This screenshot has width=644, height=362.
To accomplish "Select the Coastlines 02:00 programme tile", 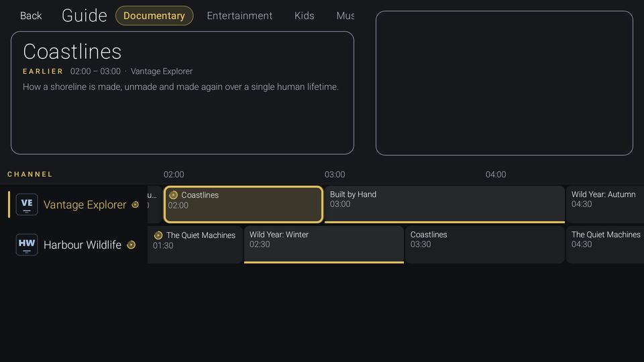I will pos(243,204).
